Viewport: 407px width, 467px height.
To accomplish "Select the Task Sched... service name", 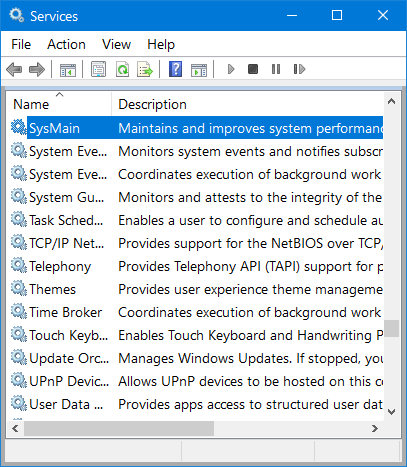I will click(x=66, y=220).
